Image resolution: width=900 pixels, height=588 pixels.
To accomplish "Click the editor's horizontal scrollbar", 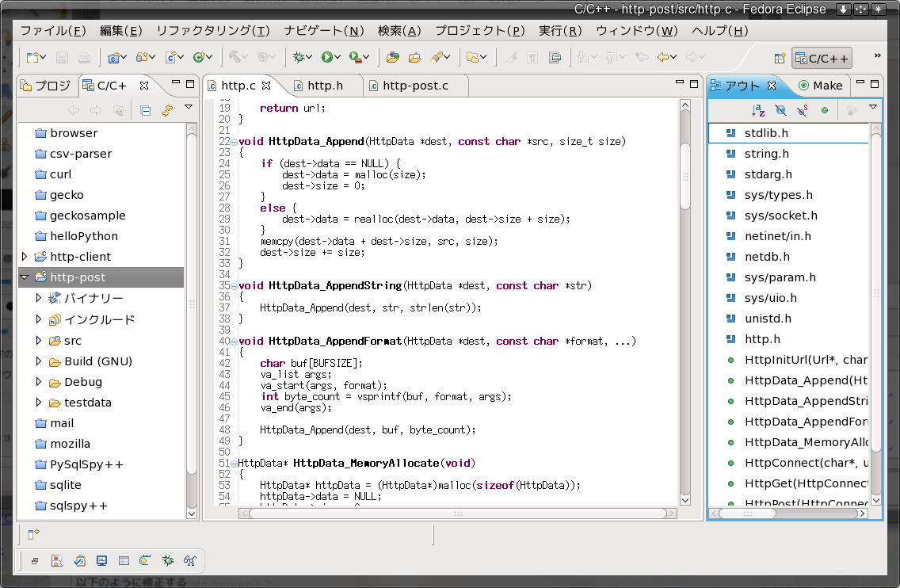I will tap(456, 513).
